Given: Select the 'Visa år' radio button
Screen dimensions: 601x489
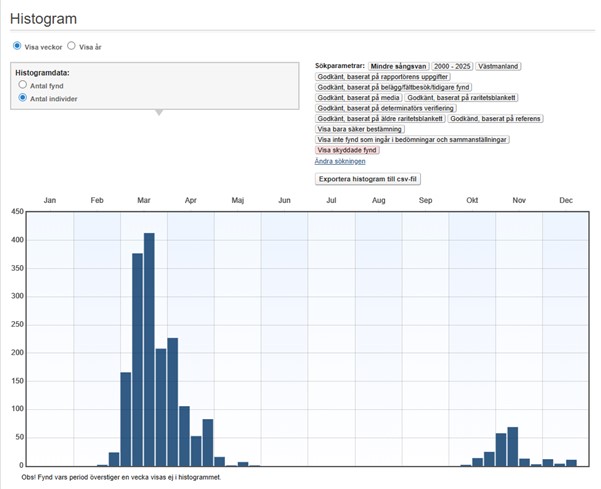Looking at the screenshot, I should [72, 46].
